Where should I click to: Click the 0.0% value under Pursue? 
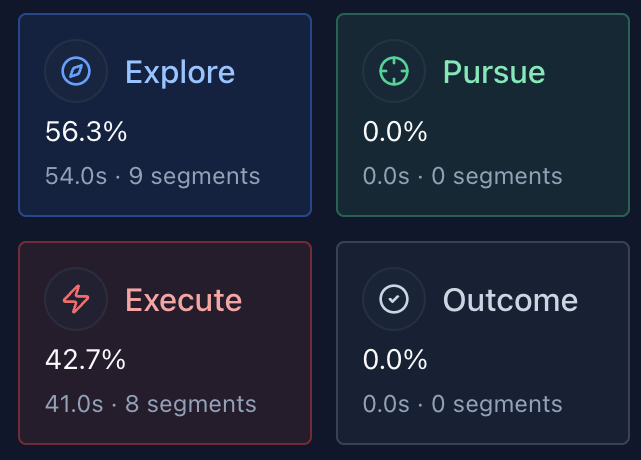395,131
